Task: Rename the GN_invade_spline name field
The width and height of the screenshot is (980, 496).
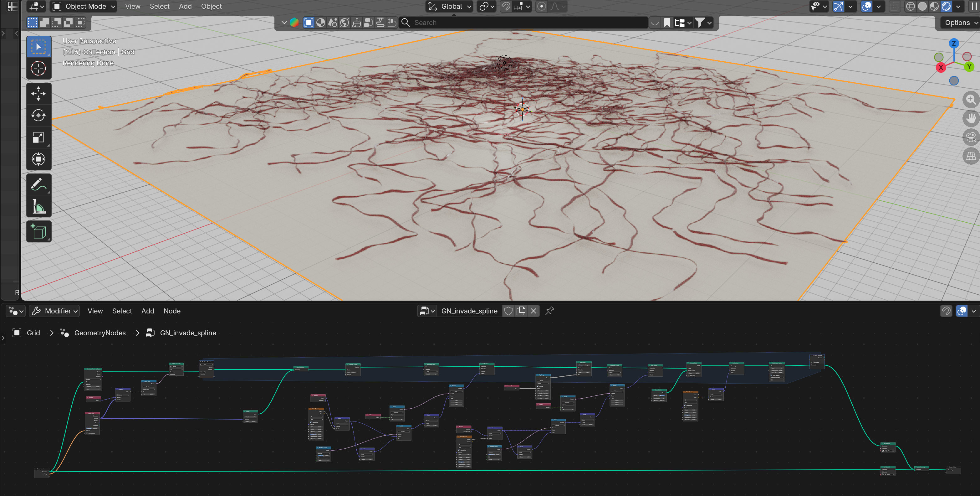Action: click(x=469, y=311)
